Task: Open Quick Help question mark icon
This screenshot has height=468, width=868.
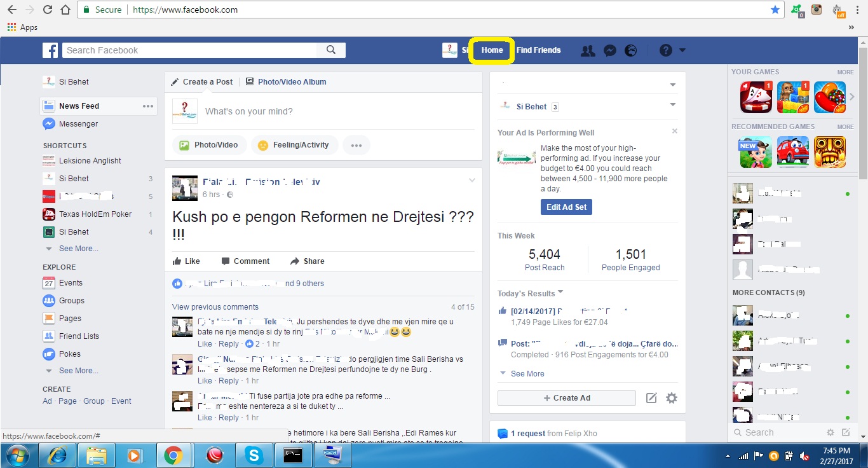Action: pyautogui.click(x=665, y=50)
